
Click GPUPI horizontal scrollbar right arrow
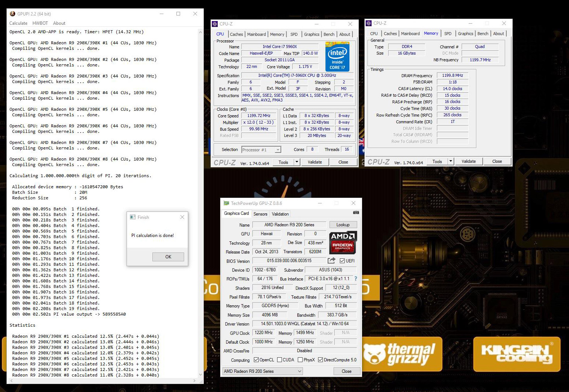coord(194,381)
